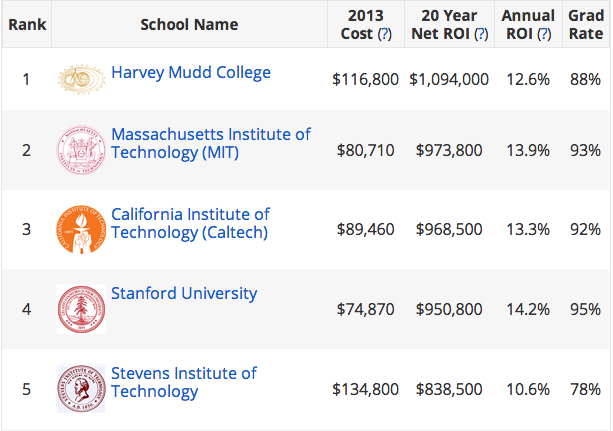Click the orange Caltech torch logo

(x=81, y=229)
